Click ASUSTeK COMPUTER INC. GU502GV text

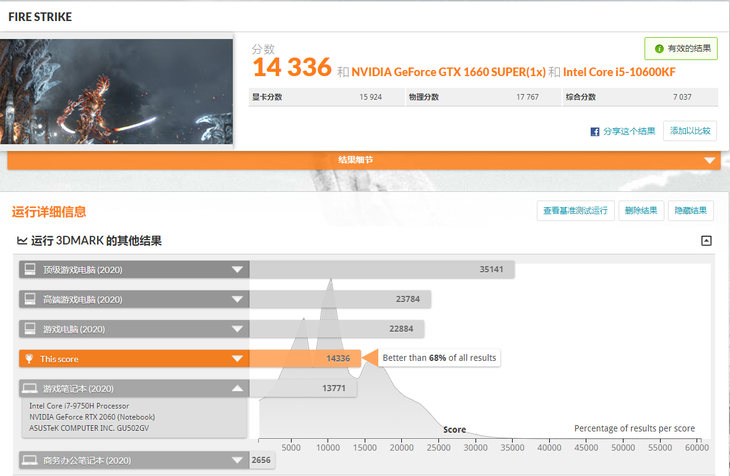[x=89, y=428]
